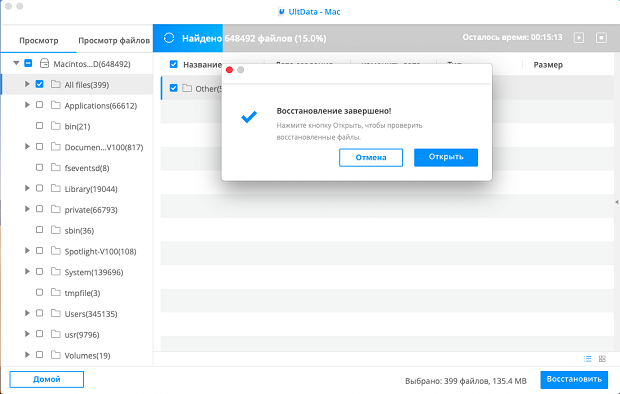Expand the private node
The height and width of the screenshot is (394, 620).
[27, 209]
